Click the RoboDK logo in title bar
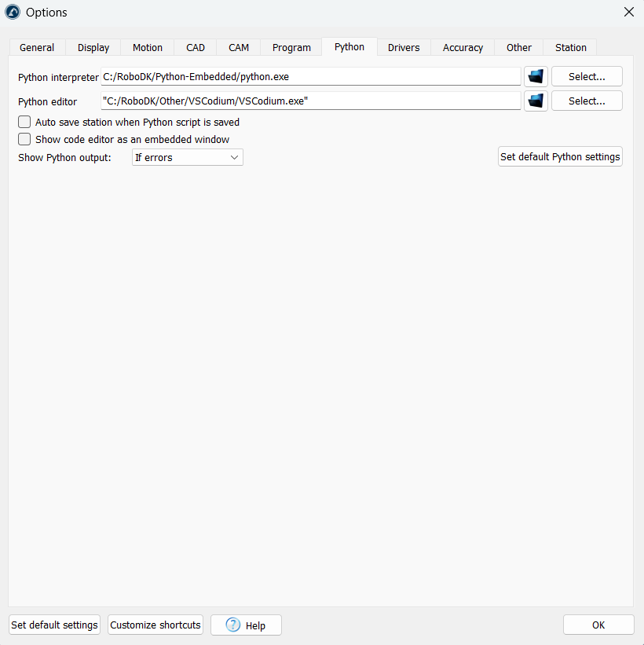The height and width of the screenshot is (645, 644). [x=13, y=12]
